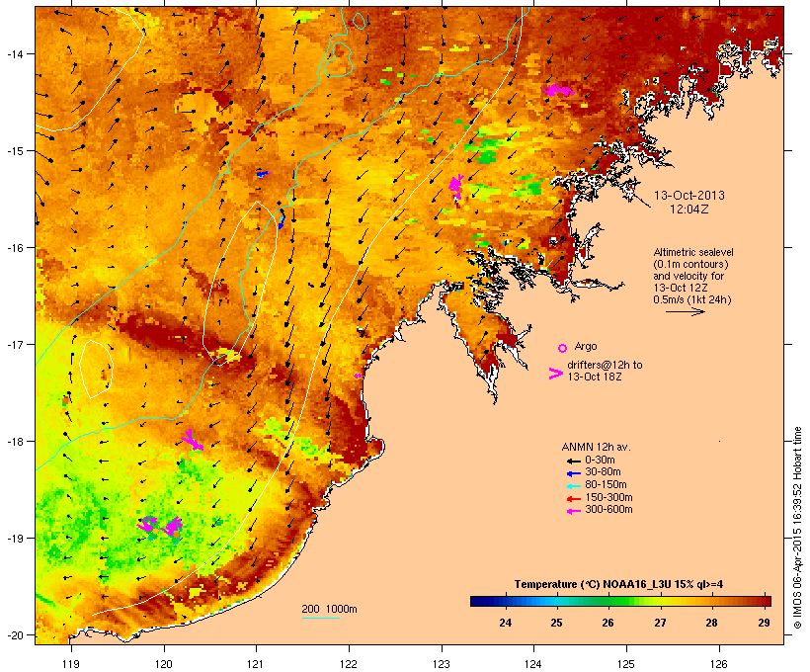Image resolution: width=810 pixels, height=672 pixels.
Task: Click the longitude label 123
Action: click(x=442, y=664)
